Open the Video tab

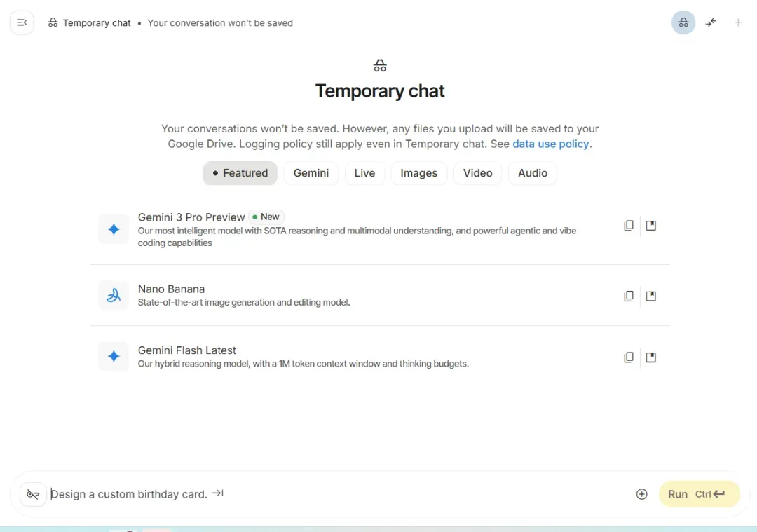tap(477, 173)
